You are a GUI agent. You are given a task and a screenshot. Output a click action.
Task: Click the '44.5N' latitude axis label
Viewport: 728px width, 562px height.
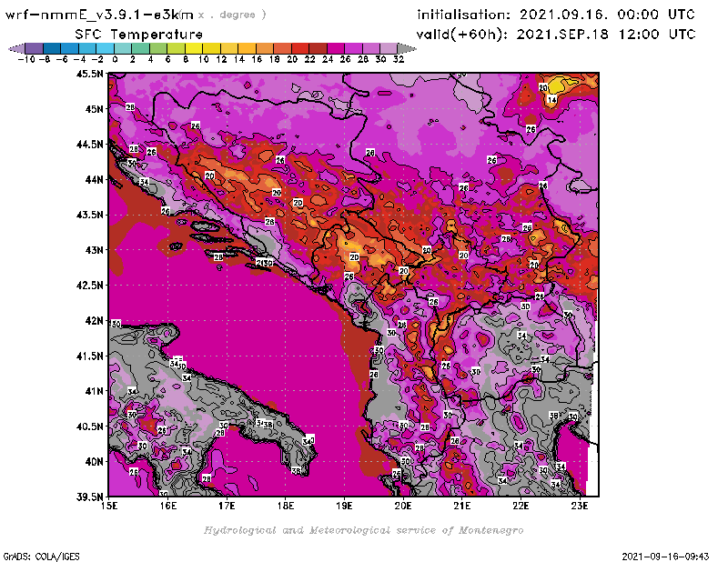[x=89, y=145]
